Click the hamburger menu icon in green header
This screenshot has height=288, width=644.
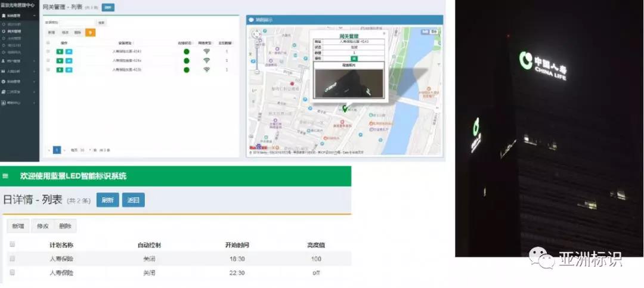pyautogui.click(x=5, y=176)
